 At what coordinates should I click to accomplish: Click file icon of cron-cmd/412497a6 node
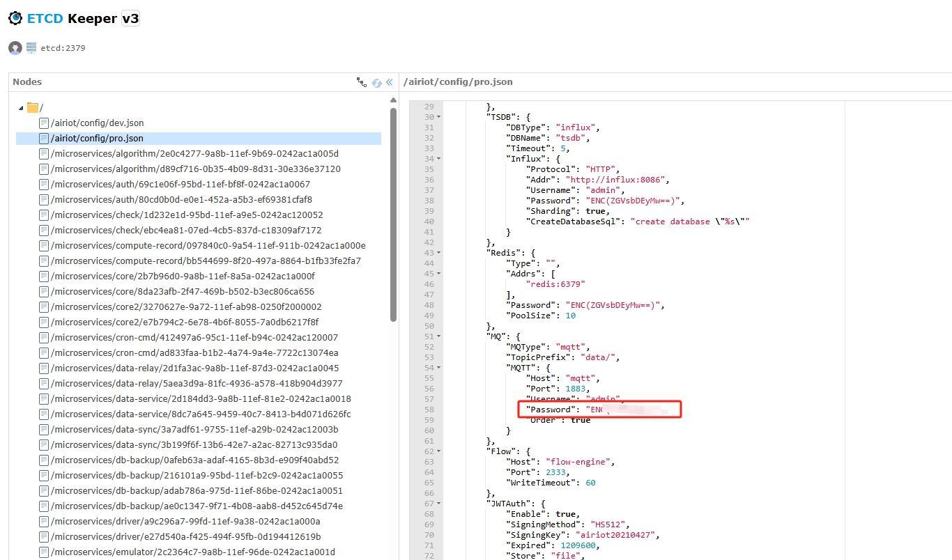pyautogui.click(x=44, y=338)
